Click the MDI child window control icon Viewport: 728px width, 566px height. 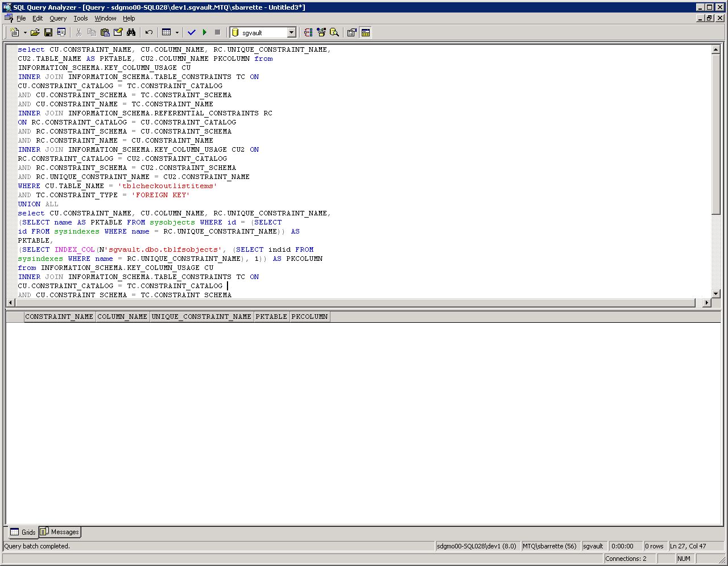pos(8,18)
